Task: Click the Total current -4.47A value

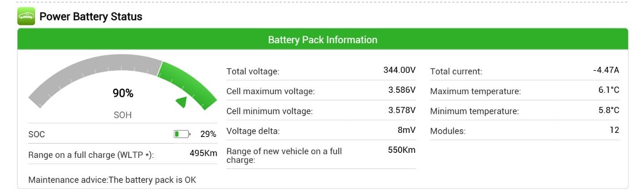Action: [606, 71]
